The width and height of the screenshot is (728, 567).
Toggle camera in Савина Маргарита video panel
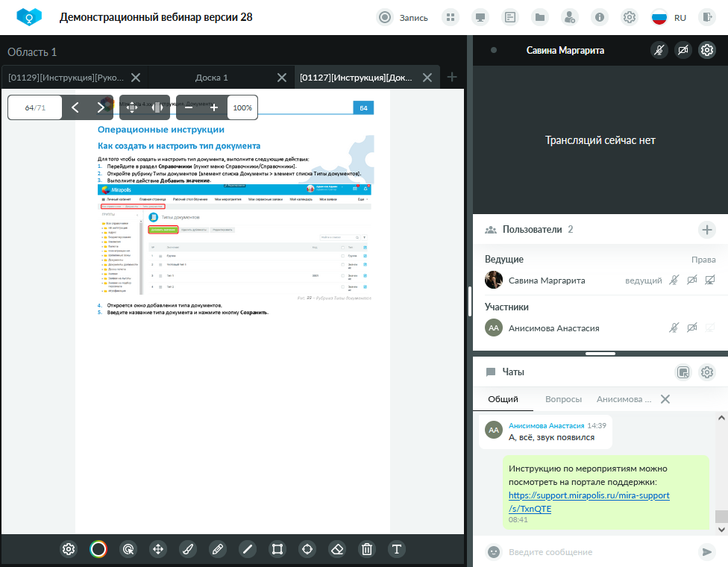click(x=683, y=50)
